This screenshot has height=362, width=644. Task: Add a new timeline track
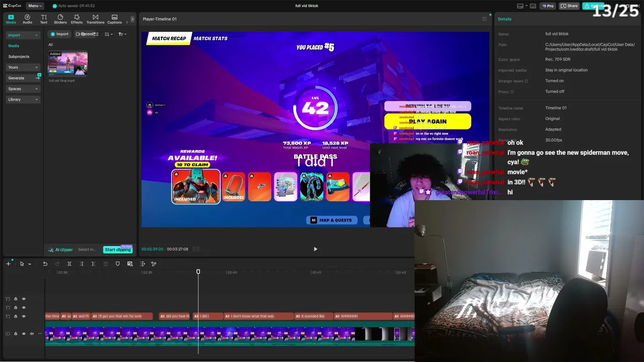click(x=8, y=263)
